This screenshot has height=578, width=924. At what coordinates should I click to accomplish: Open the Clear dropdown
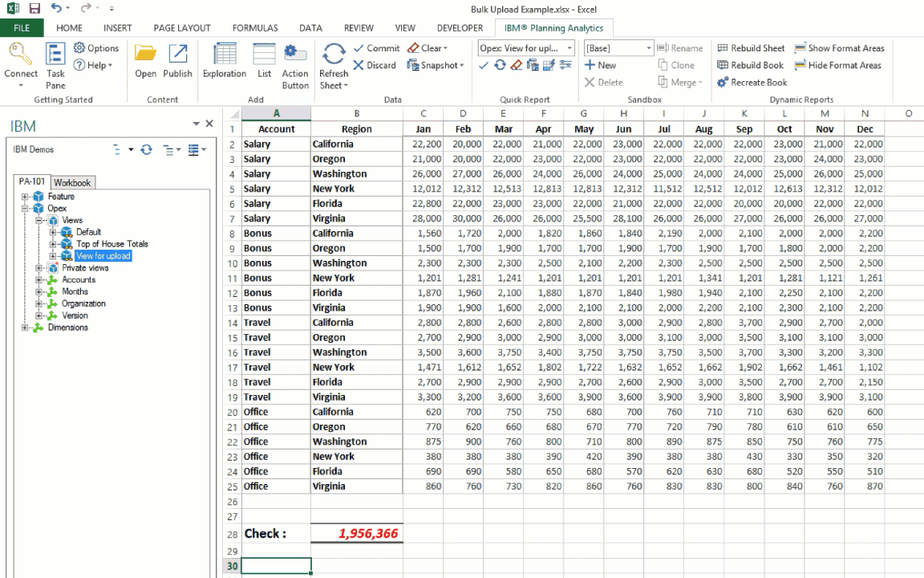coord(428,48)
